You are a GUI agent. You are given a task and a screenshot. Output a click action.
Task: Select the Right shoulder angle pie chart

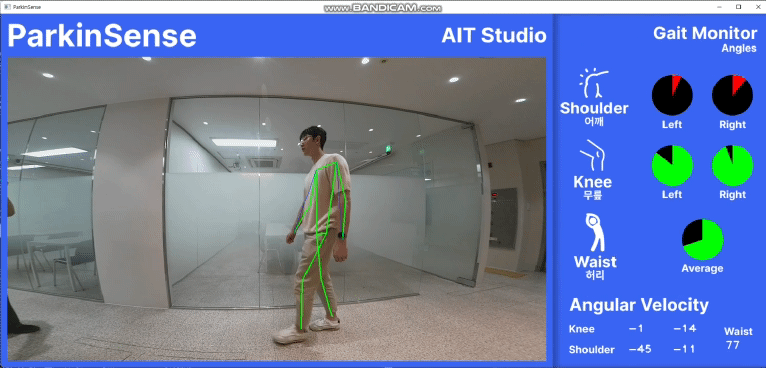(732, 95)
